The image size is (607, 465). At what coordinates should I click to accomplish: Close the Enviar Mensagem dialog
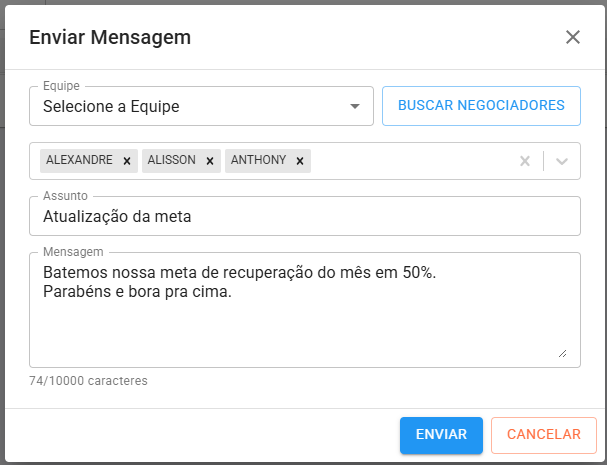click(573, 37)
